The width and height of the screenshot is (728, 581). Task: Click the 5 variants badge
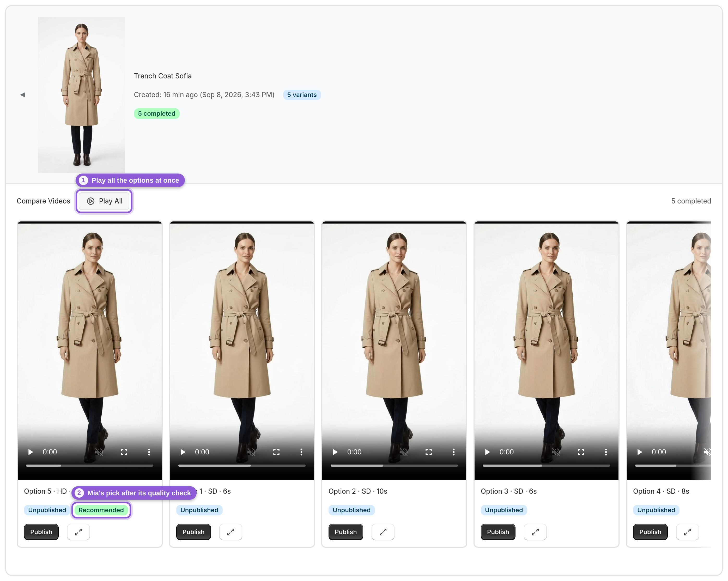tap(302, 95)
